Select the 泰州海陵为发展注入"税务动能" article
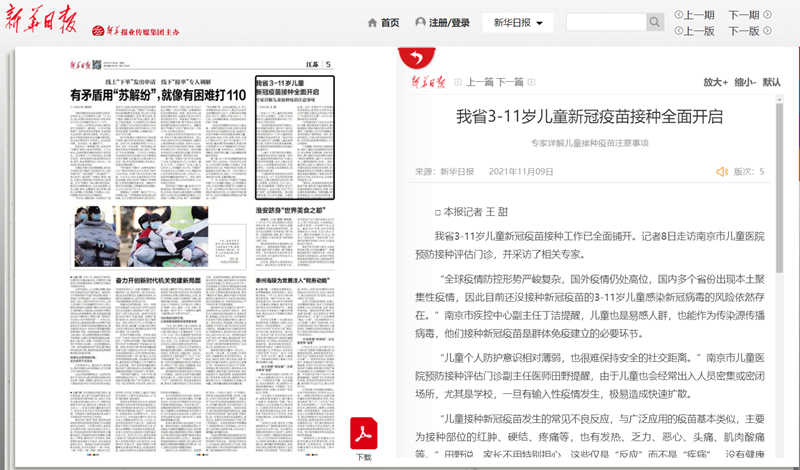This screenshot has height=470, width=800. [293, 280]
